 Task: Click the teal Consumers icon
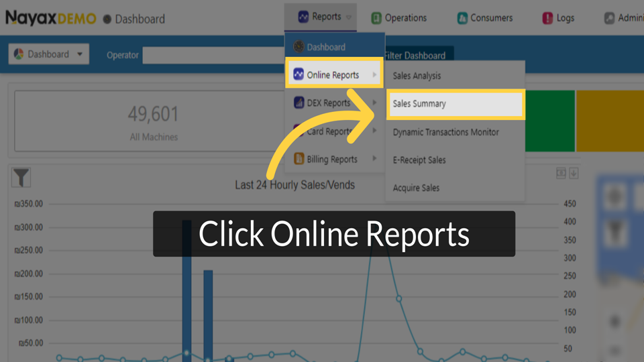click(x=462, y=18)
